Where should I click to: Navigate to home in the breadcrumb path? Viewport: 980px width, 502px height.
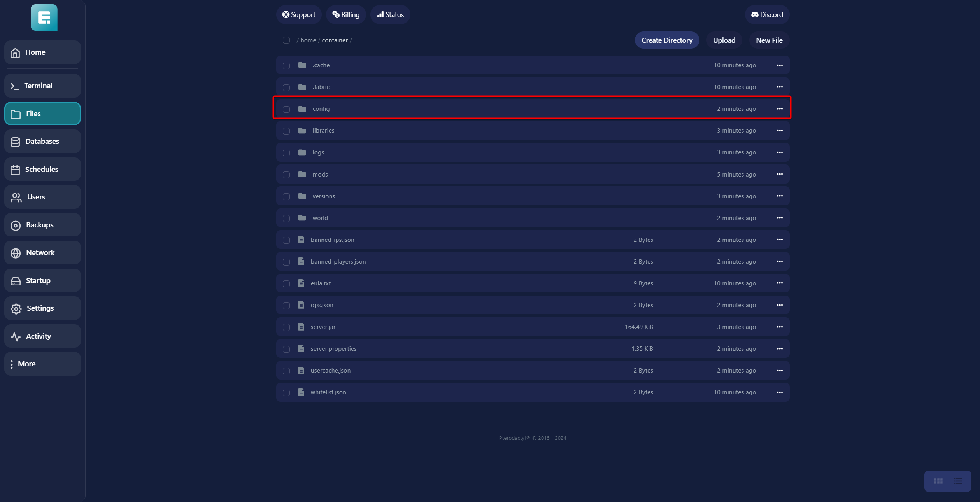point(308,40)
